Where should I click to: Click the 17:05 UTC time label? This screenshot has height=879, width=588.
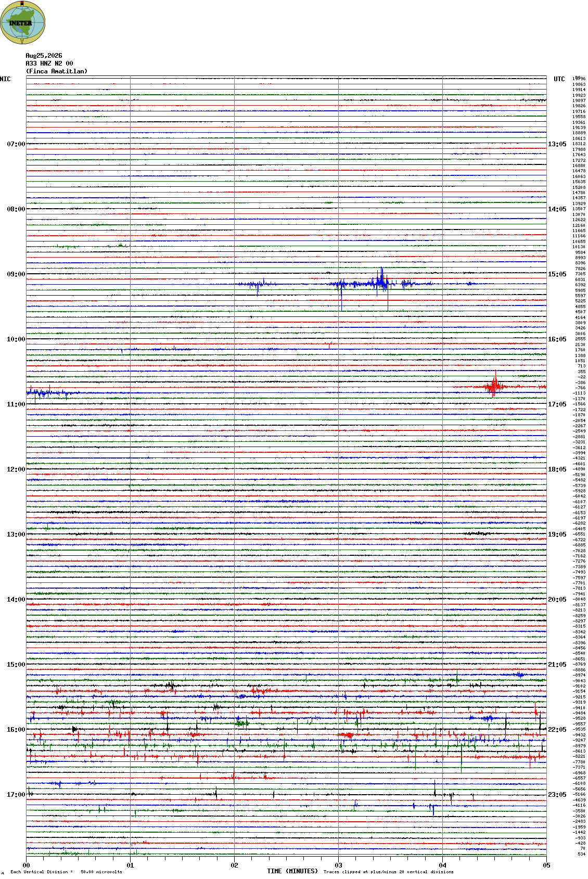coord(557,404)
